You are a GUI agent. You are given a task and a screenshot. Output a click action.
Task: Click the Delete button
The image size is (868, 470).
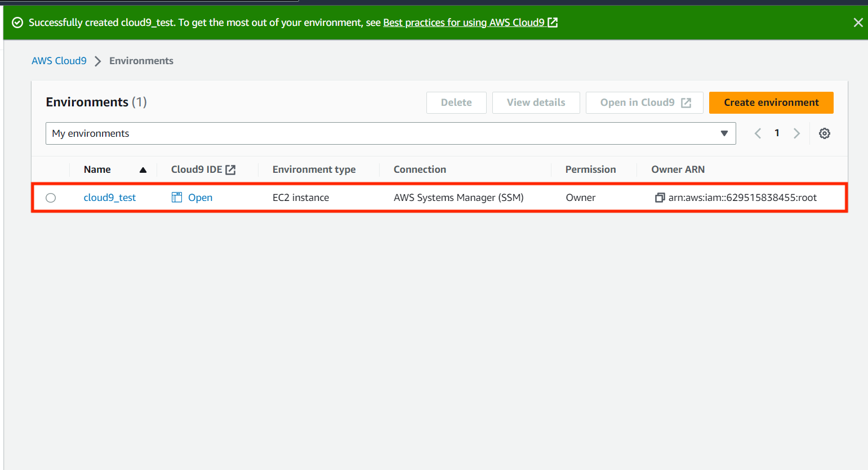pyautogui.click(x=456, y=102)
